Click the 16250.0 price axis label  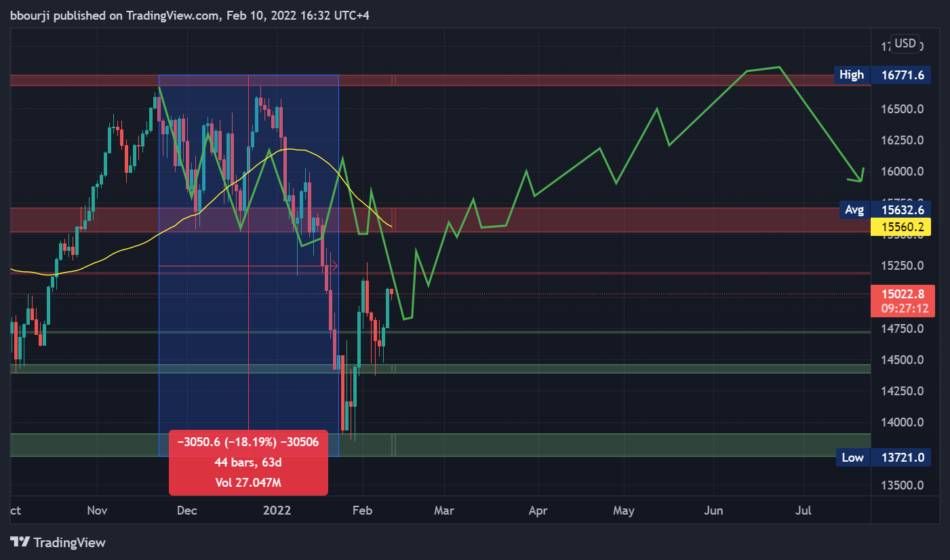(x=902, y=140)
